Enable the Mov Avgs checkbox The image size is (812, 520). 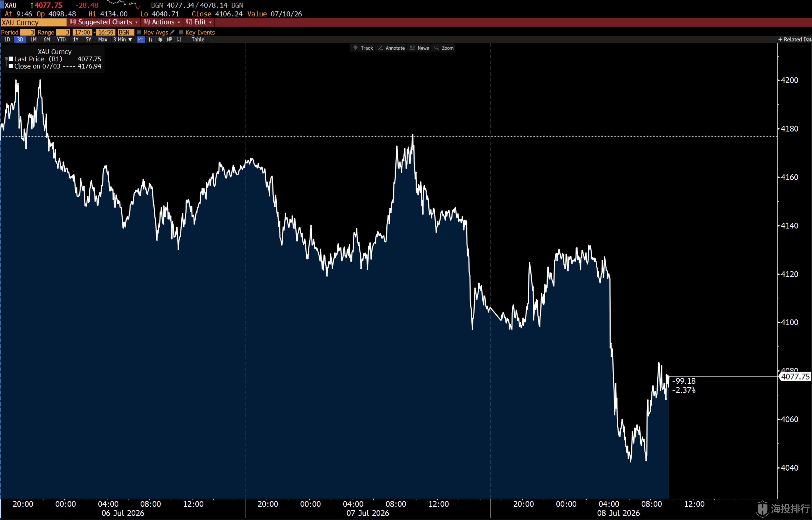139,32
